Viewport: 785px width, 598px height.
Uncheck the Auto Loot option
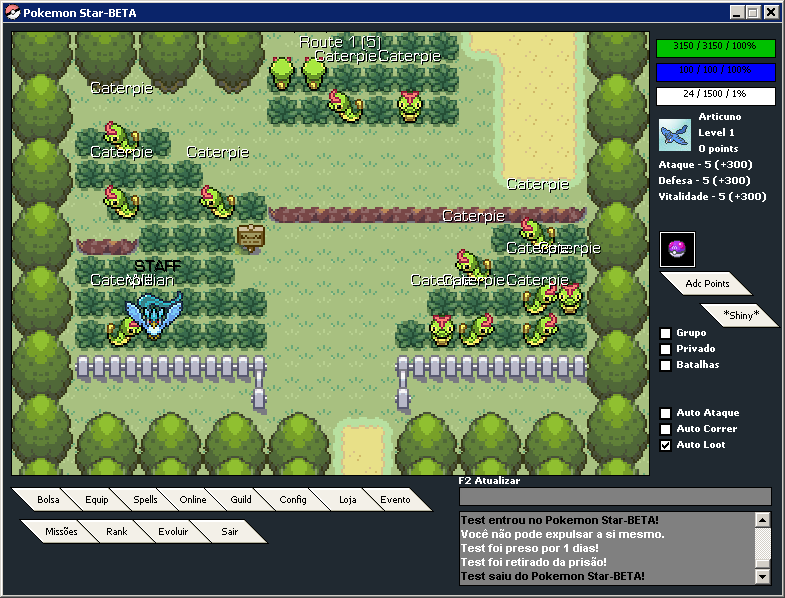pos(665,445)
